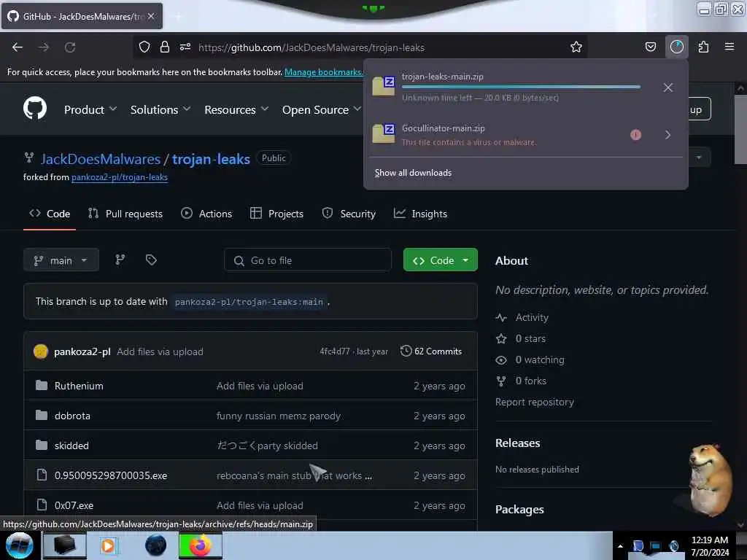Bookmark this page with the star icon

pyautogui.click(x=576, y=47)
